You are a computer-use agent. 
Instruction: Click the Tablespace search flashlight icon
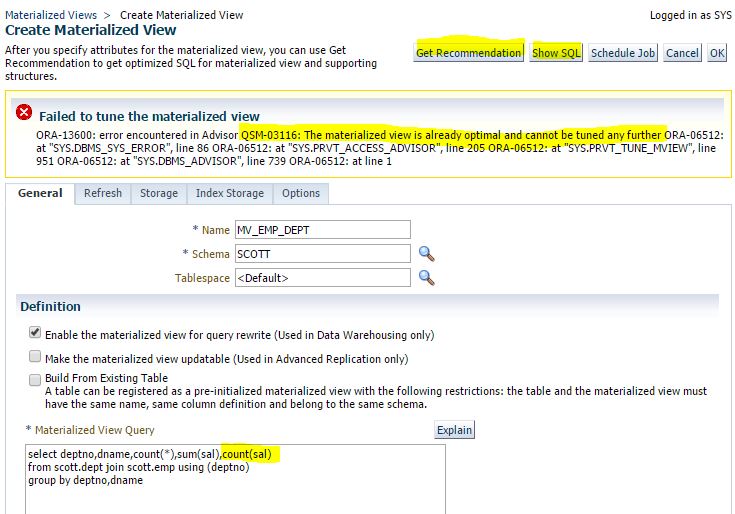pyautogui.click(x=426, y=278)
